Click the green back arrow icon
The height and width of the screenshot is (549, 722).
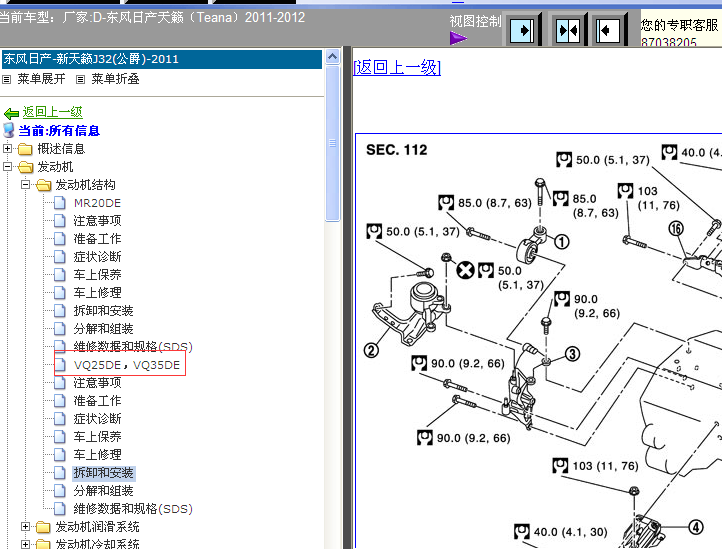[x=11, y=113]
